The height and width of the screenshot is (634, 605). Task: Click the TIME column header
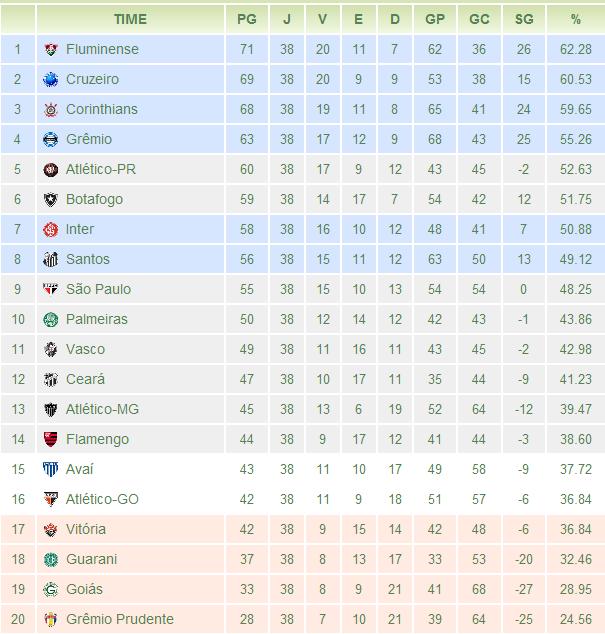pyautogui.click(x=130, y=19)
